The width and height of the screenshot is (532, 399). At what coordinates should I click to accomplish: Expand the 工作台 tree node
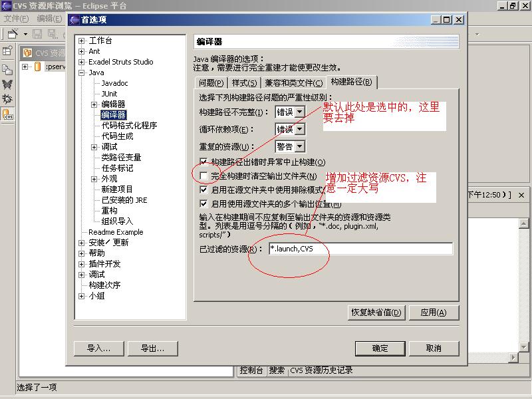81,41
